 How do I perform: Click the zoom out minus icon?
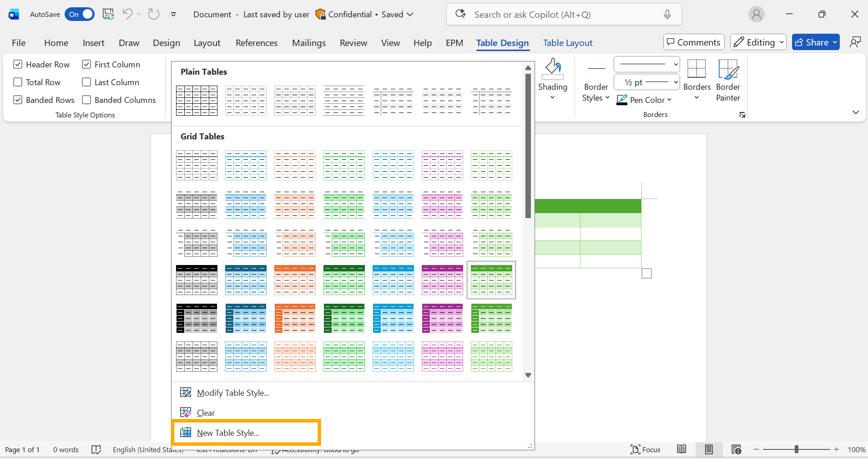pos(757,449)
